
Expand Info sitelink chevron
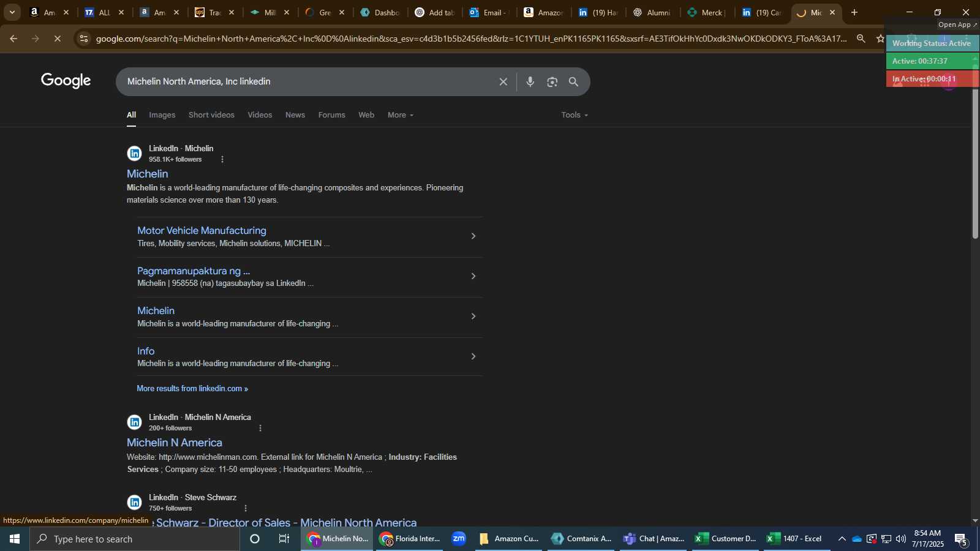pos(473,356)
